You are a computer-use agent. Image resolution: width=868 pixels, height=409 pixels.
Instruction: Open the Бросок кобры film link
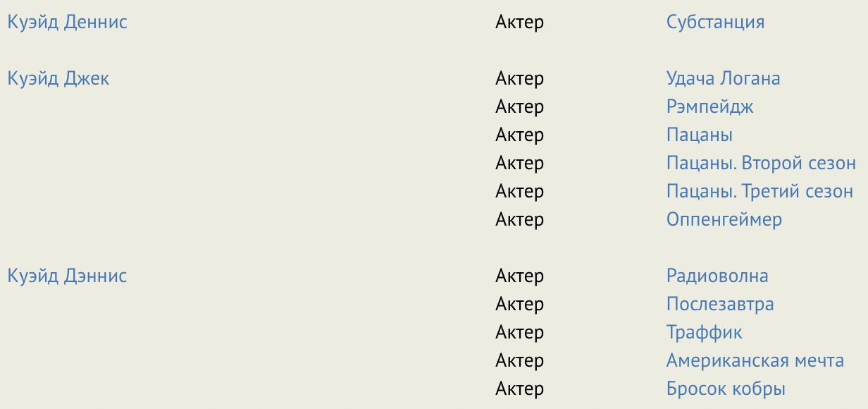click(x=726, y=389)
